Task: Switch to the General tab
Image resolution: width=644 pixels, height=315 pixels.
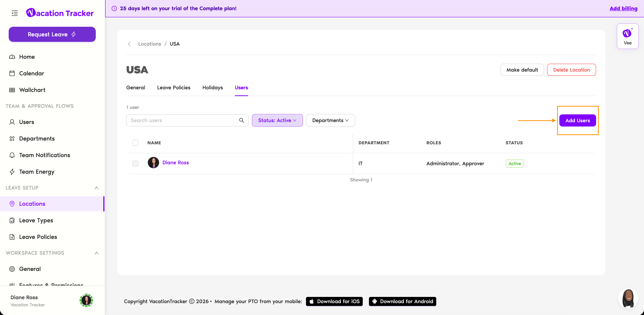Action: click(136, 88)
